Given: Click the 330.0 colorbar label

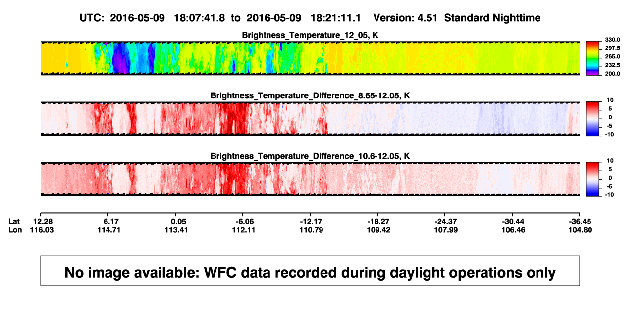Looking at the screenshot, I should 612,40.
